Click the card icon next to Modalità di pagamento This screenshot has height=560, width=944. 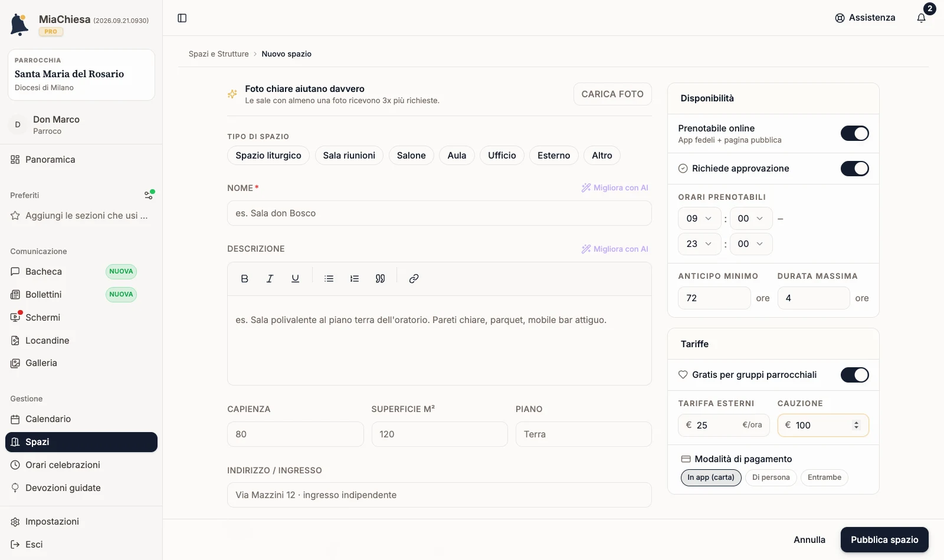[x=686, y=459]
